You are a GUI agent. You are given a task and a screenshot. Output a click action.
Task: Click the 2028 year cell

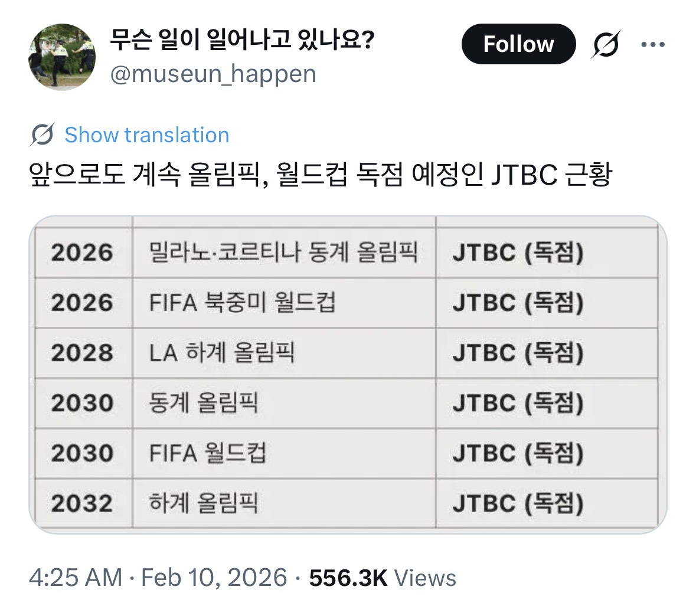click(x=82, y=353)
